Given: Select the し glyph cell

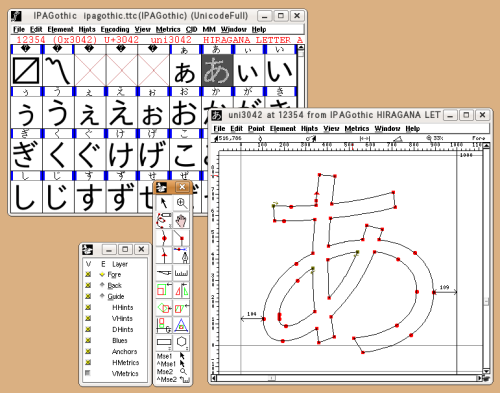Looking at the screenshot, I should (x=26, y=196).
